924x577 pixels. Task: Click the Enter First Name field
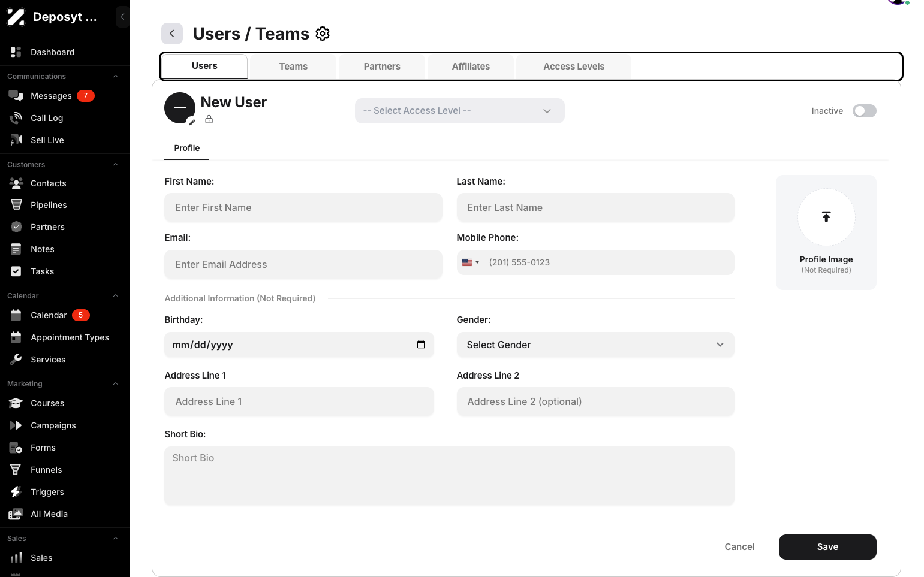pos(303,207)
